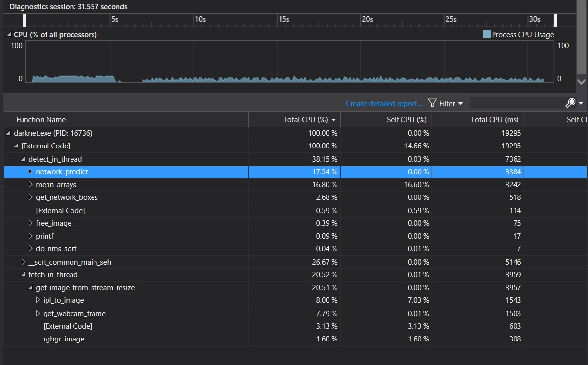Click the Create detailed report link
The height and width of the screenshot is (365, 588).
384,104
